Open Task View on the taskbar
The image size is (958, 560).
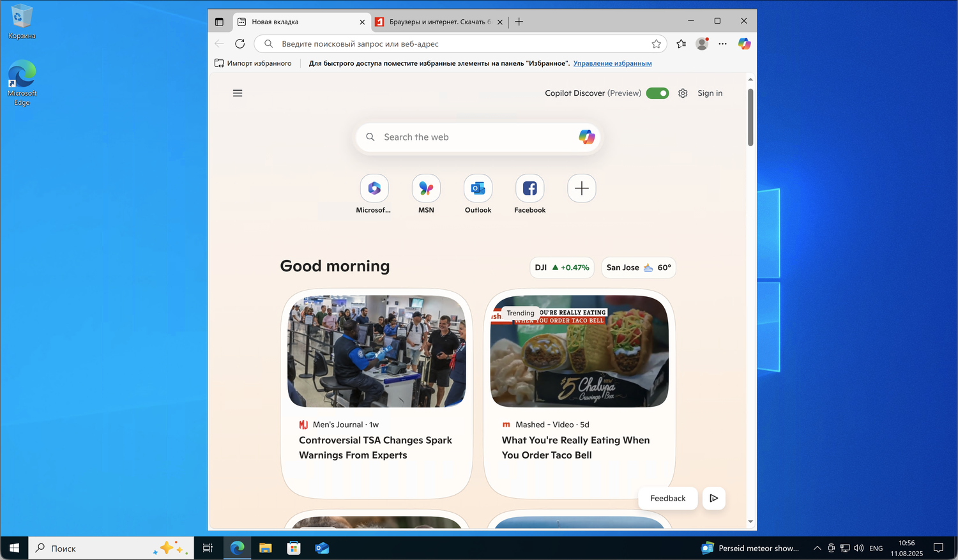208,548
